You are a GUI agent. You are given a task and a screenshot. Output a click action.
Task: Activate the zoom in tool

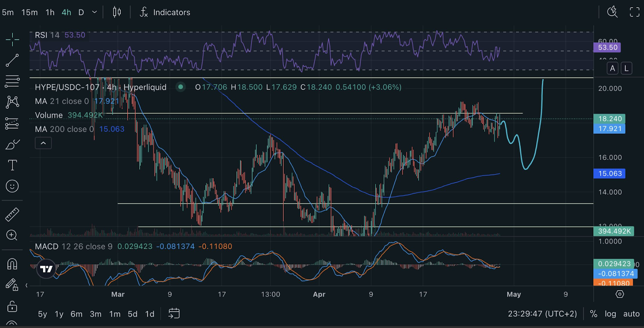(12, 235)
